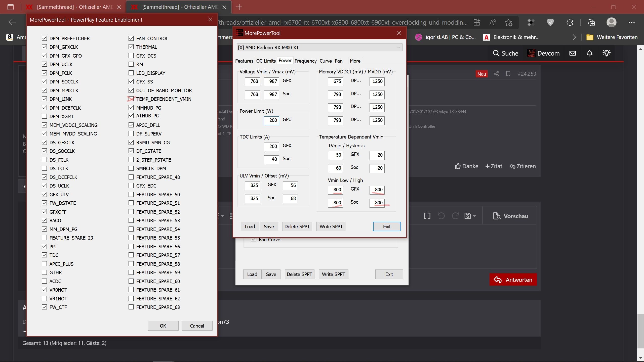644x362 pixels.
Task: Open the notifications bell icon
Action: (590, 53)
